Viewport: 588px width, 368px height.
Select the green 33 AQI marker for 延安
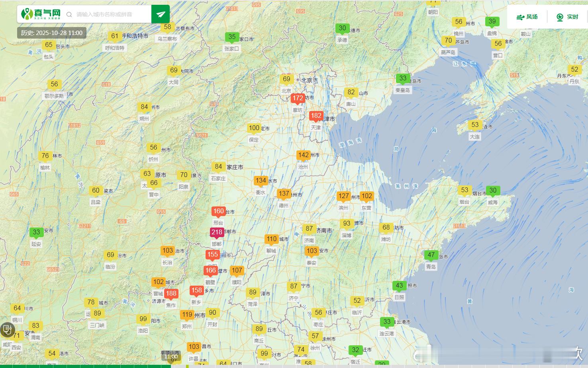click(x=36, y=233)
